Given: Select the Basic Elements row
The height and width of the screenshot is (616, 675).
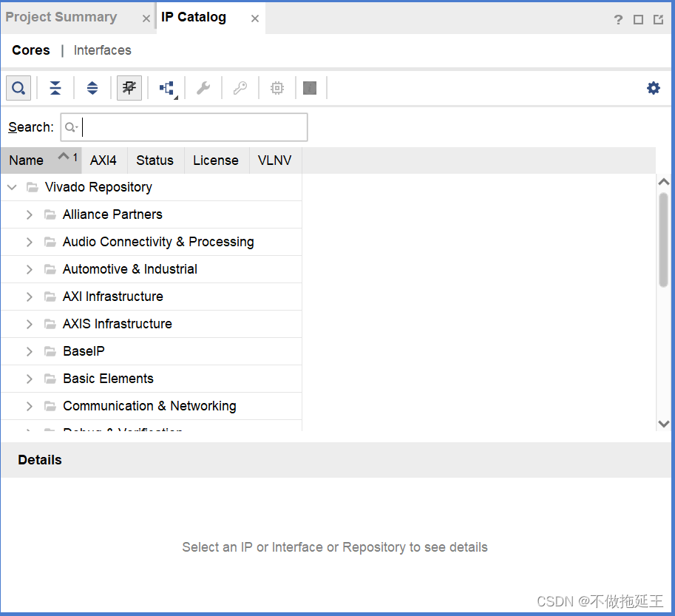Looking at the screenshot, I should click(151, 379).
